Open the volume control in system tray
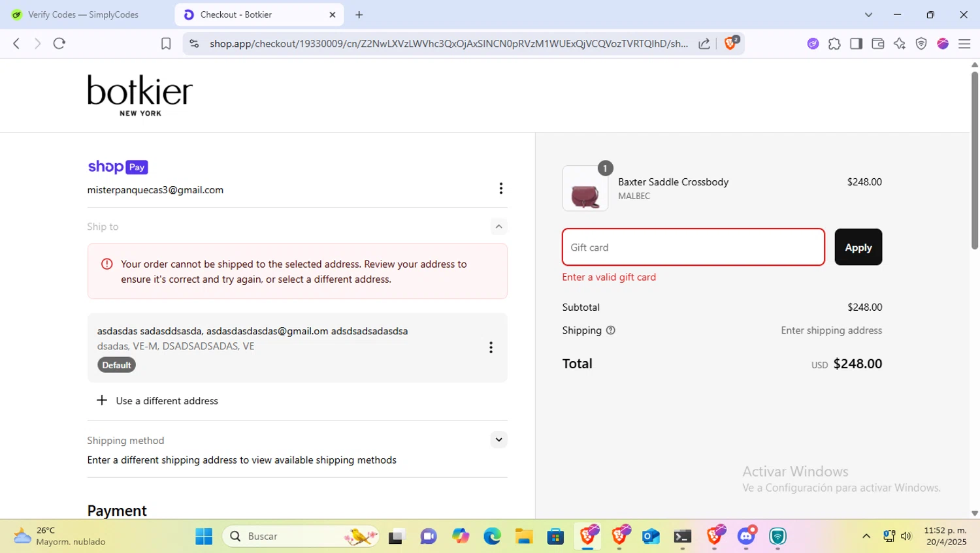980x553 pixels. 906,536
